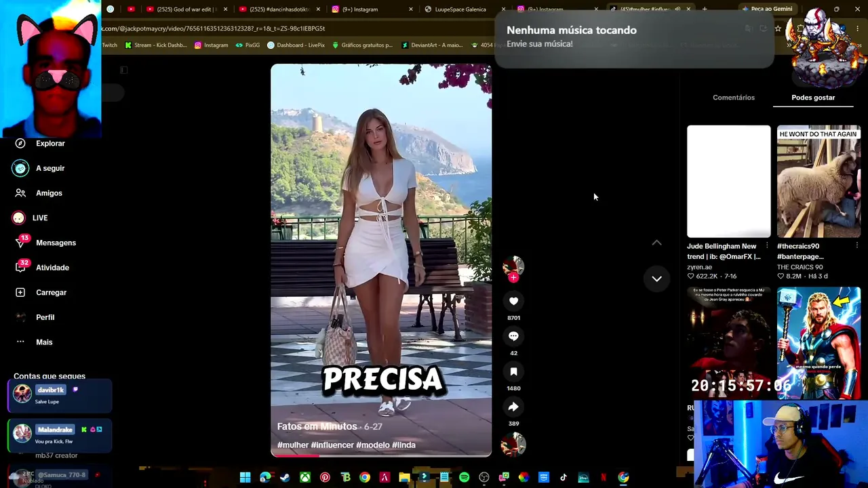Open Stream - Kick Dashboard bookmark

(x=155, y=45)
